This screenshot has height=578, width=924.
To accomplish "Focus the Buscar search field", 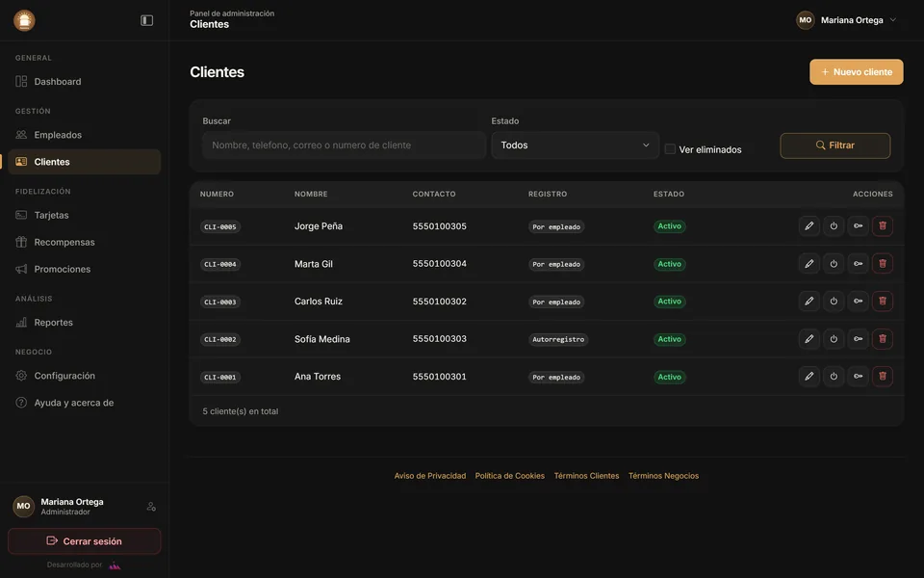I will [345, 145].
